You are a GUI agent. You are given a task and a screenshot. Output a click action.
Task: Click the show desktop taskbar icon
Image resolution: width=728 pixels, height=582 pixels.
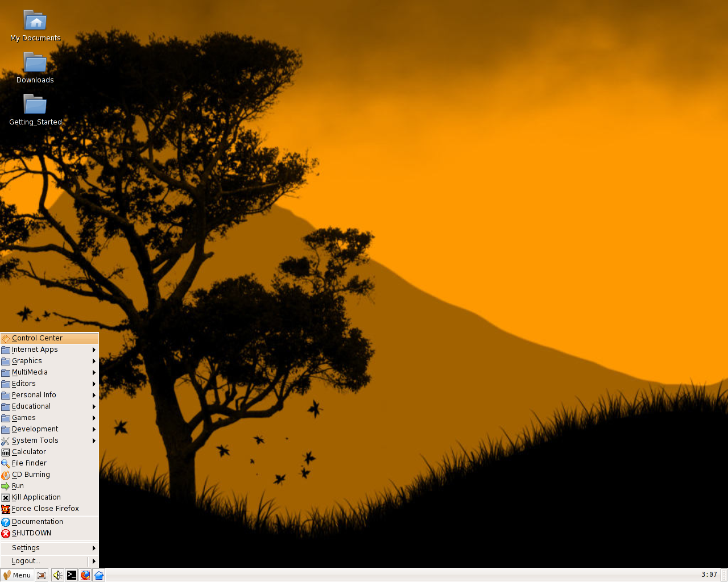tap(42, 575)
